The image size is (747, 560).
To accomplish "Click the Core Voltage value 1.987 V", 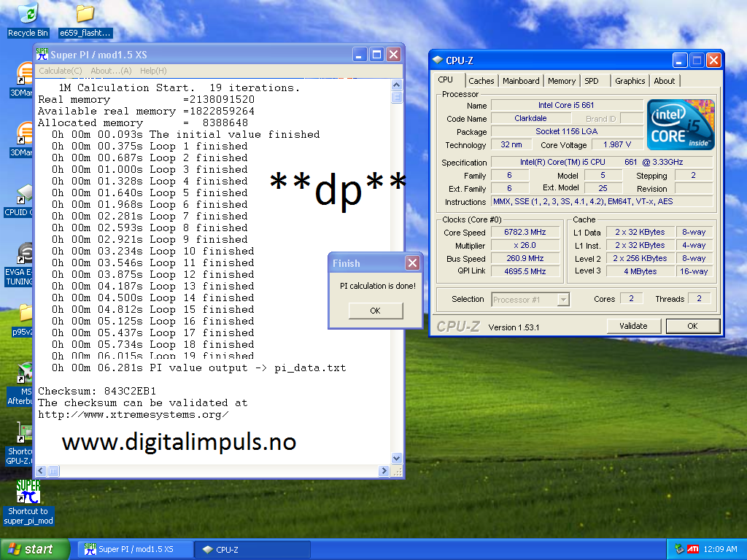I will [616, 144].
